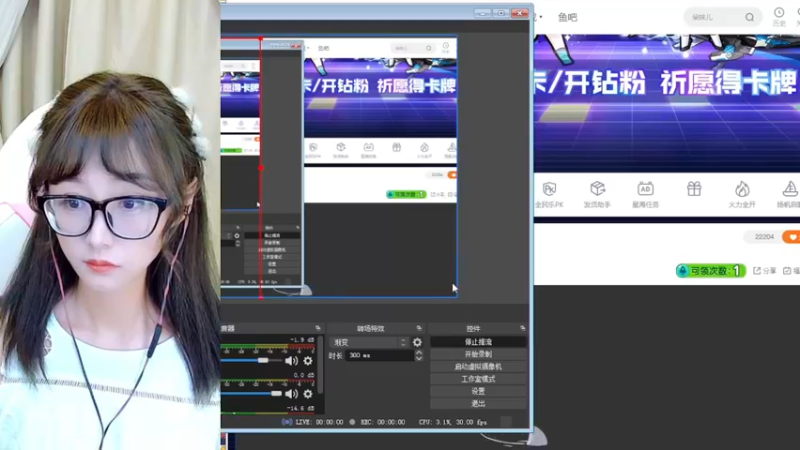Toggle 工作室模式 studio mode
Screen dimensions: 800x450
(478, 379)
